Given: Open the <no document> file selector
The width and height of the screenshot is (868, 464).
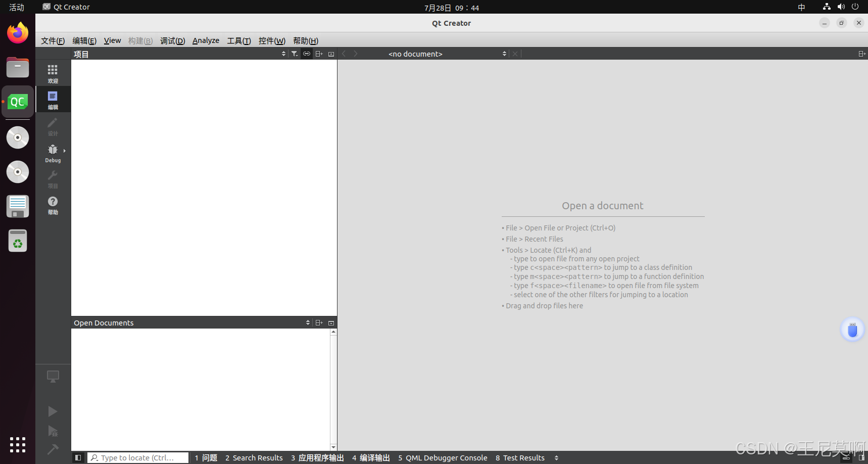Looking at the screenshot, I should click(447, 54).
